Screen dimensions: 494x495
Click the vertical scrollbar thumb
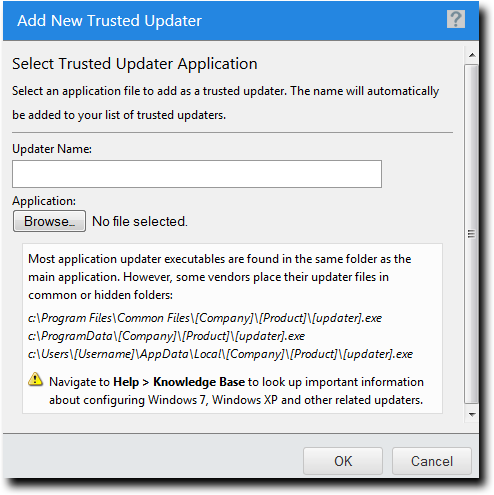coord(471,234)
